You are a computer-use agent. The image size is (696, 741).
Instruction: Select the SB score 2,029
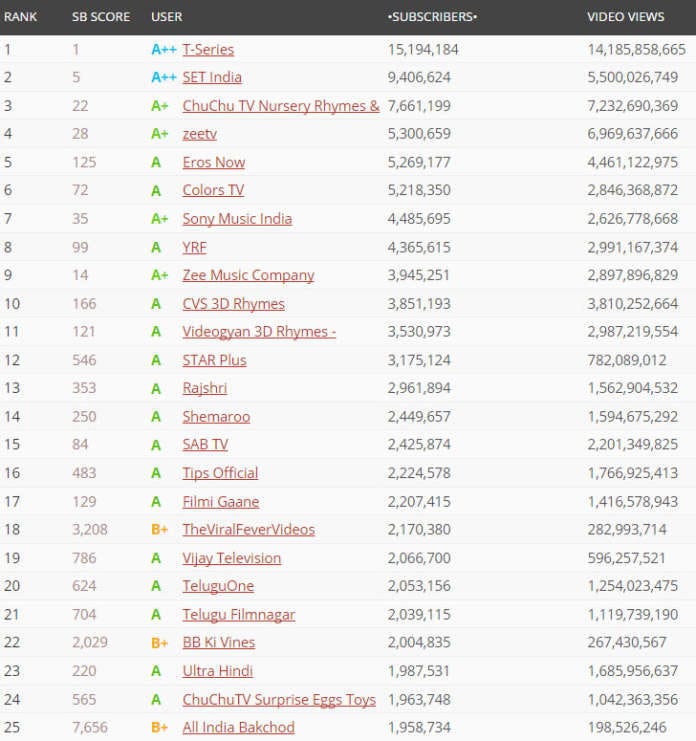click(x=90, y=642)
